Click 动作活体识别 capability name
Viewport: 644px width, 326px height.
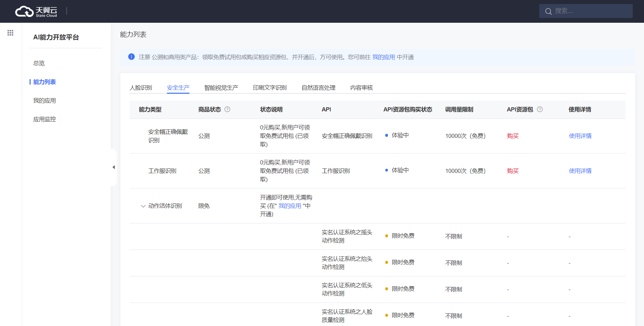click(x=165, y=206)
